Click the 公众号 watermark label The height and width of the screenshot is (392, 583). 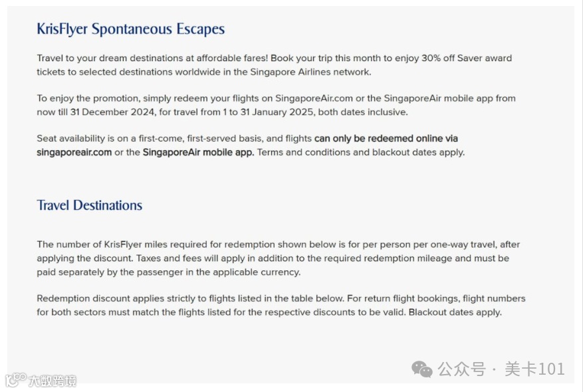pyautogui.click(x=462, y=369)
